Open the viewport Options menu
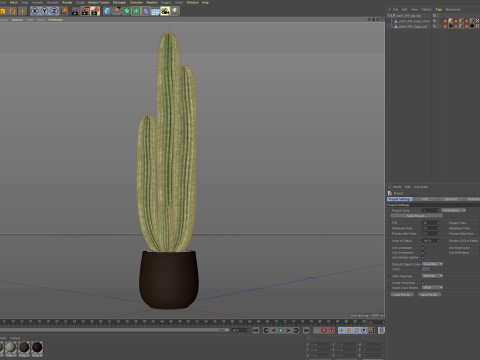This screenshot has height=360, width=480. click(x=17, y=20)
